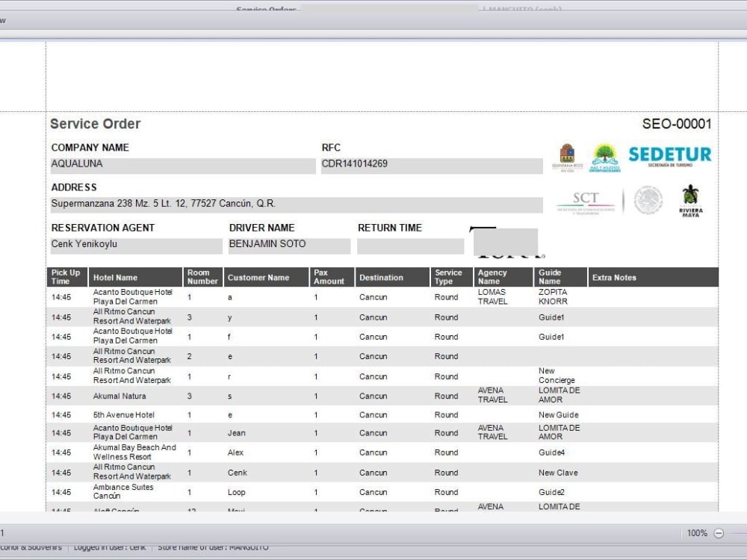Viewport: 747px width, 560px height.
Task: Click the zoom-out minus icon
Action: click(x=718, y=533)
